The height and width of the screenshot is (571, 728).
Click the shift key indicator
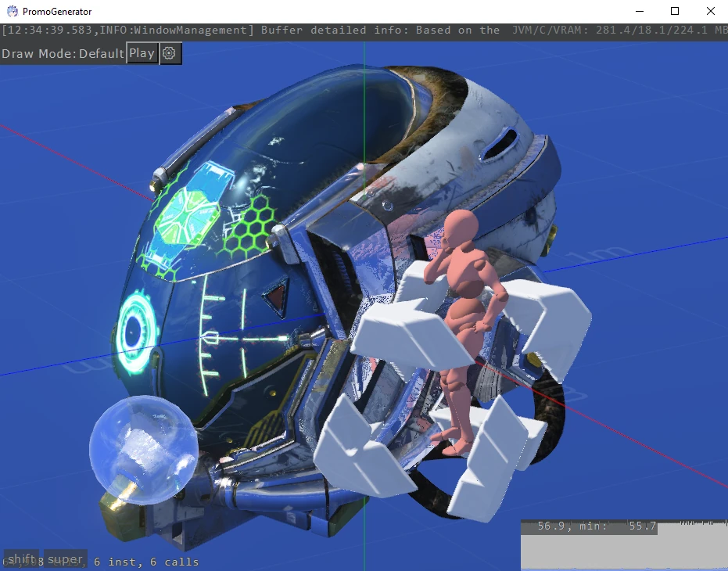22,559
